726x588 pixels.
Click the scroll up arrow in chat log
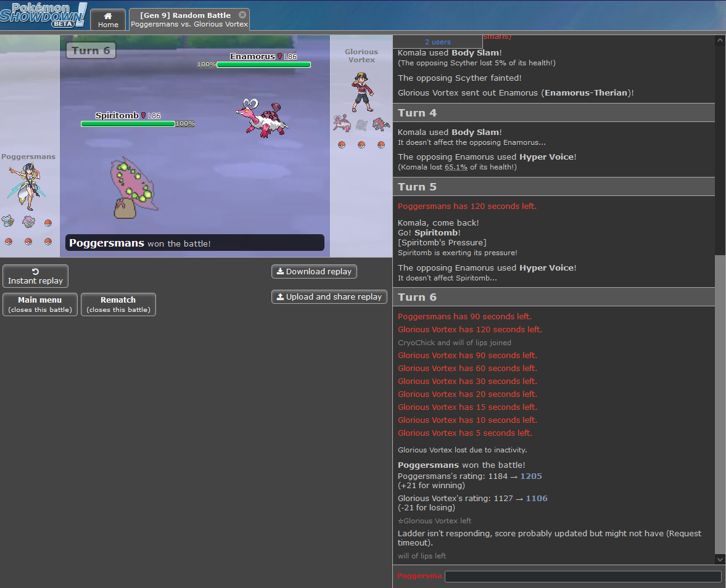[x=720, y=41]
